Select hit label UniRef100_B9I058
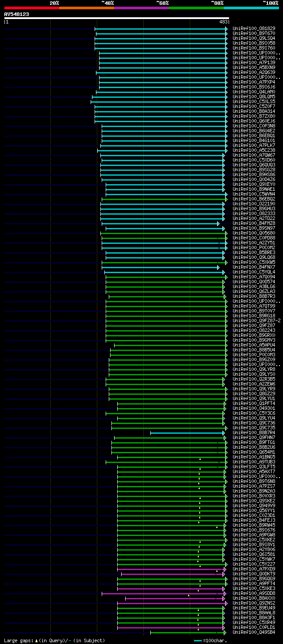The height and width of the screenshot is (644, 283). 254,43
